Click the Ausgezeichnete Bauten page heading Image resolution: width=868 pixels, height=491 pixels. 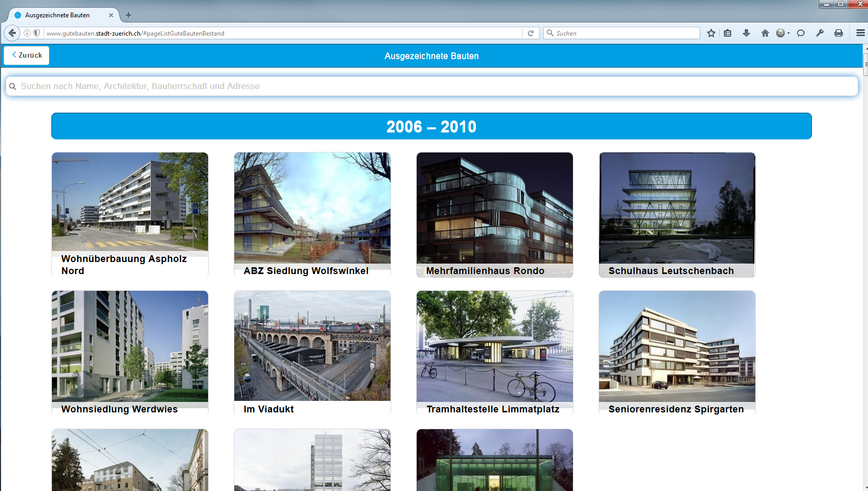pyautogui.click(x=431, y=56)
